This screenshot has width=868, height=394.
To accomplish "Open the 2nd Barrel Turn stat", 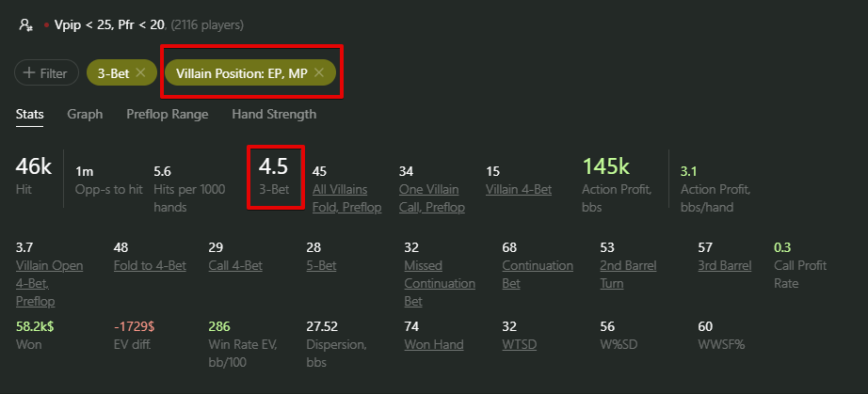I will pos(628,275).
